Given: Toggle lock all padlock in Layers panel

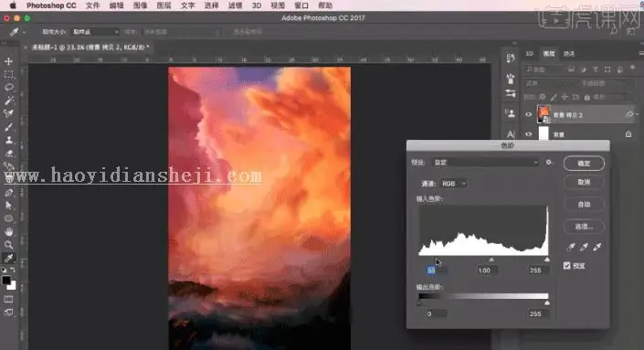Looking at the screenshot, I should [x=587, y=97].
